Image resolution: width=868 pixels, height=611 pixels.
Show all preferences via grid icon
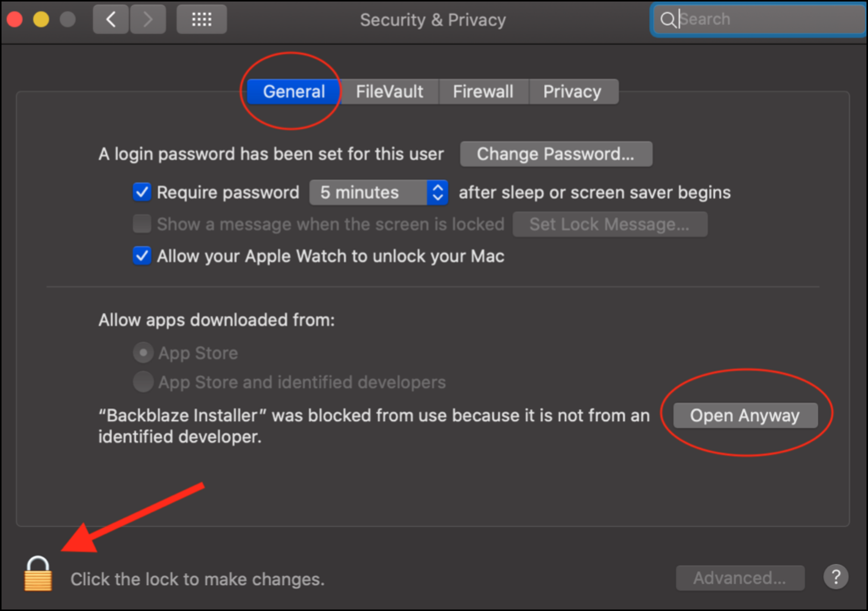[x=202, y=19]
